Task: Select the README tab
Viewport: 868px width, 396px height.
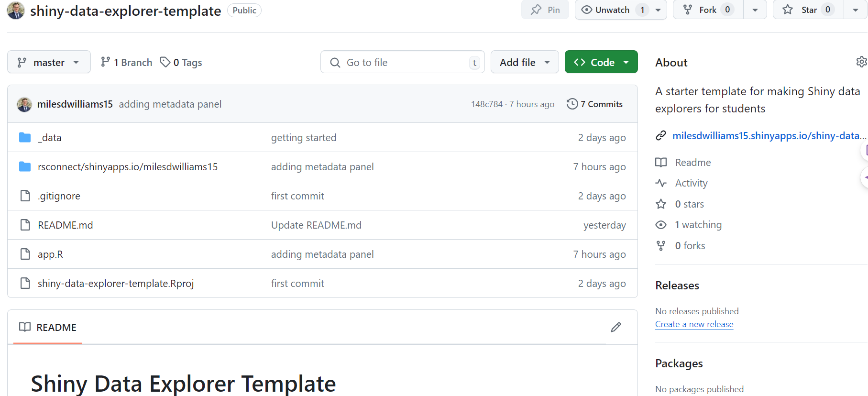Action: pos(48,327)
